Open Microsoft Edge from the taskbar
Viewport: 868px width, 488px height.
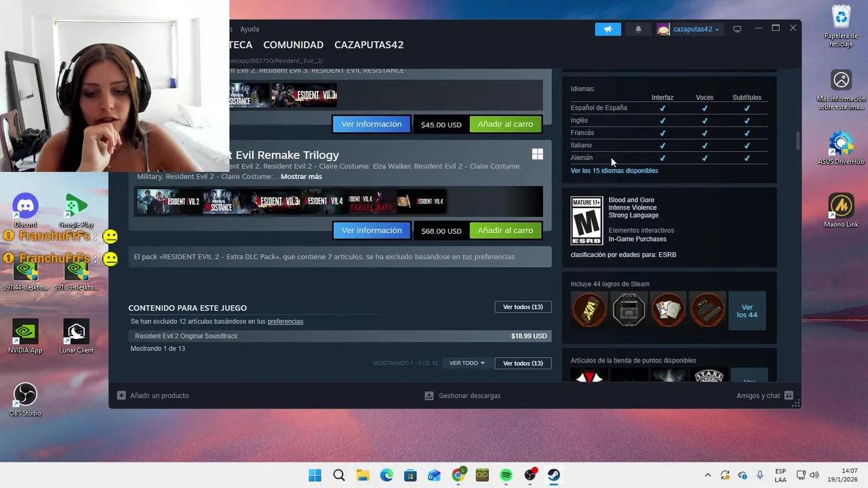coord(387,475)
